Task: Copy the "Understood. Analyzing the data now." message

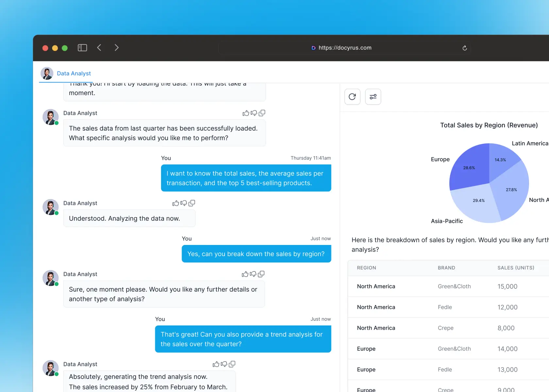Action: tap(192, 203)
